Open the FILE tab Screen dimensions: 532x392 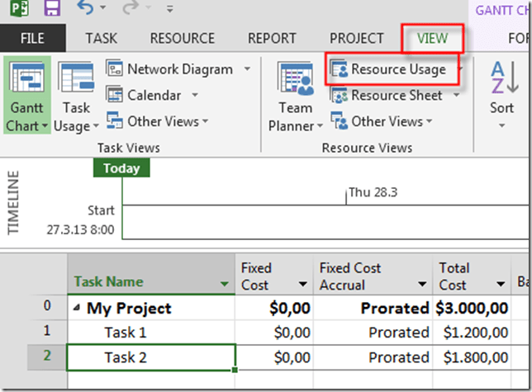[32, 38]
